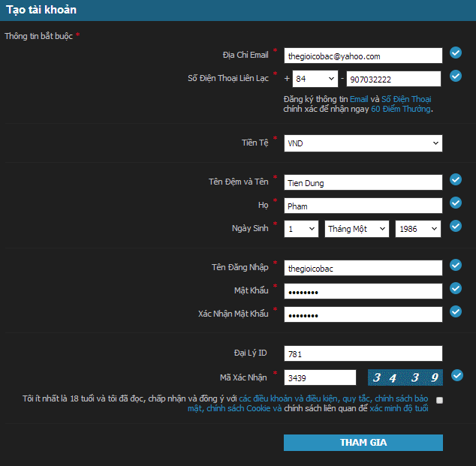Click the Thông tin bắt buộc label
Viewport: 476px width, 466px height.
tap(38, 36)
